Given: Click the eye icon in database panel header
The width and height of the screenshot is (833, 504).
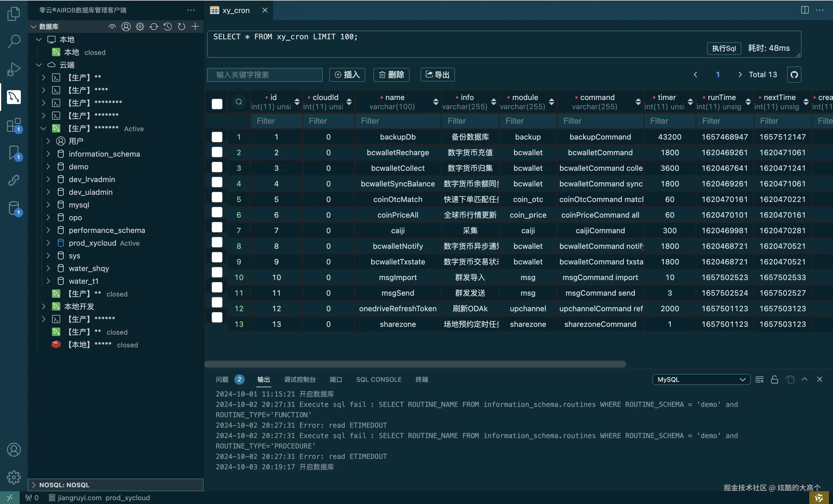Looking at the screenshot, I should (112, 26).
